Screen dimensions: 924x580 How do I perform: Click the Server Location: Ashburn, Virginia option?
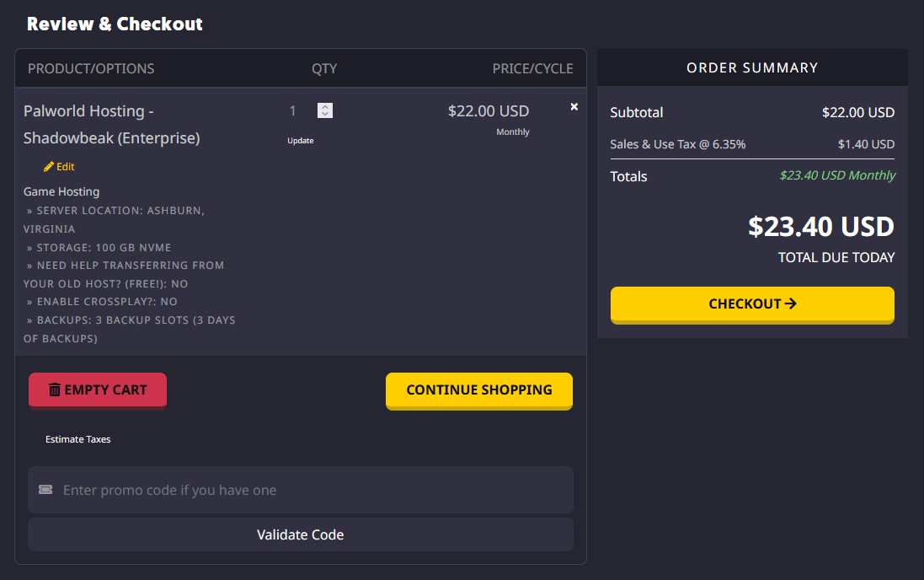[x=115, y=219]
